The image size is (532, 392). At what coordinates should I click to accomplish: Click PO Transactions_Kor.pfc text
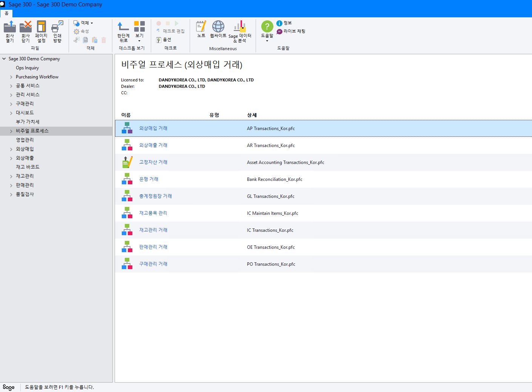(271, 264)
